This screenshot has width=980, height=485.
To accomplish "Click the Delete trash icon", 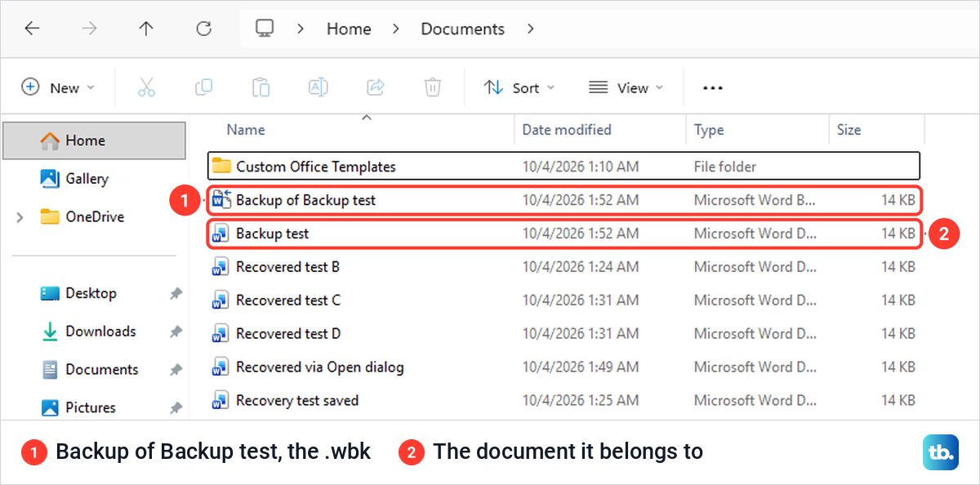I will tap(433, 87).
